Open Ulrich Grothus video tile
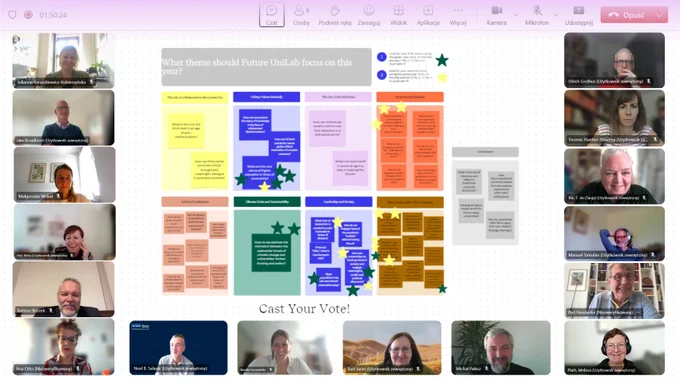Image resolution: width=680 pixels, height=382 pixels. click(614, 60)
